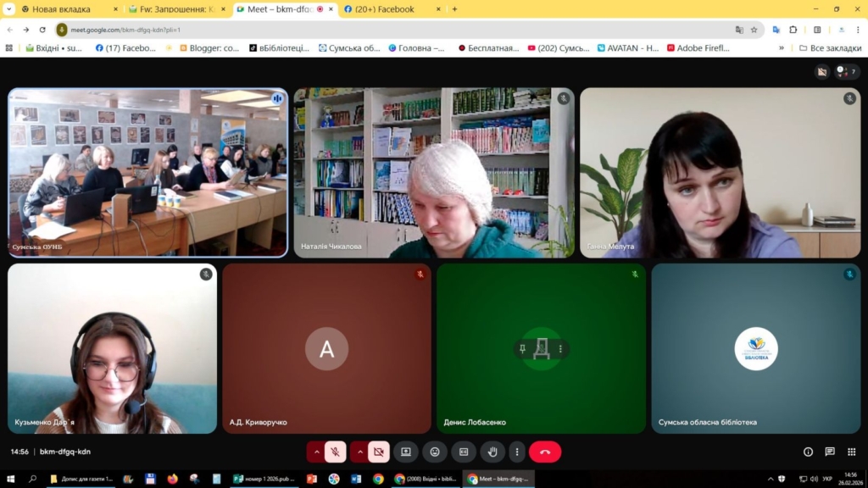Open the emoji reactions picker

(x=435, y=452)
